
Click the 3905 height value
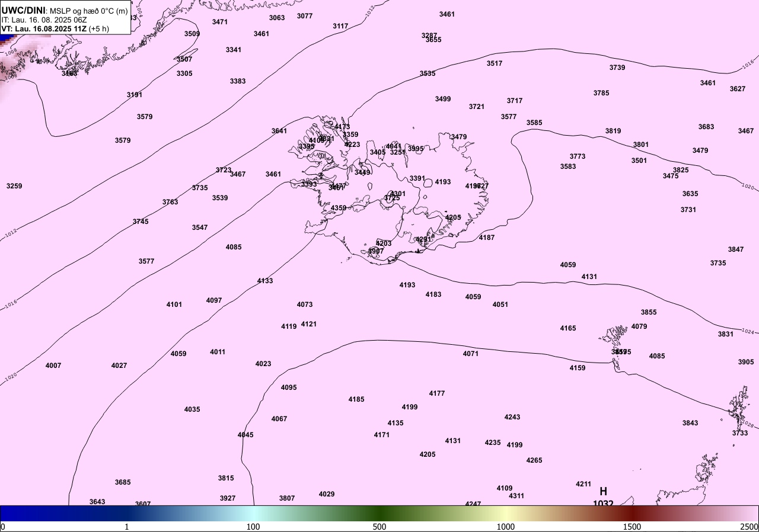coord(746,362)
